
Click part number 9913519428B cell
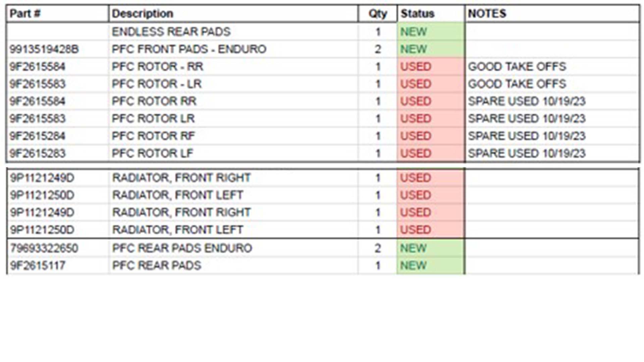57,49
